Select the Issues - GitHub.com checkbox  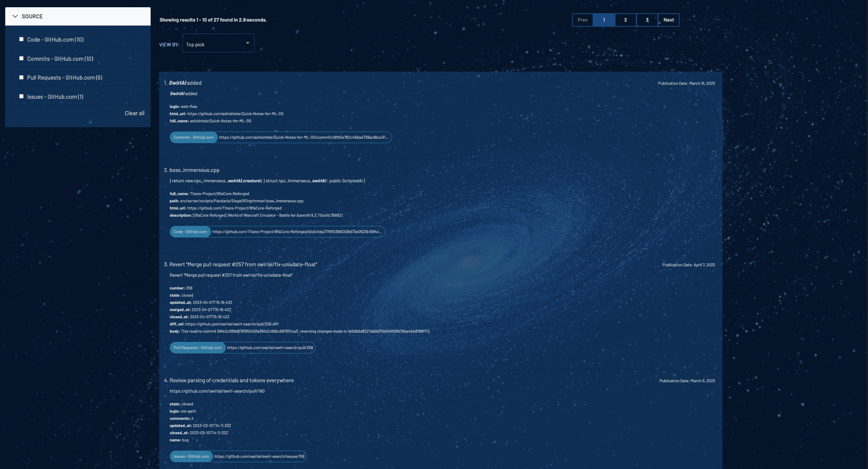22,96
